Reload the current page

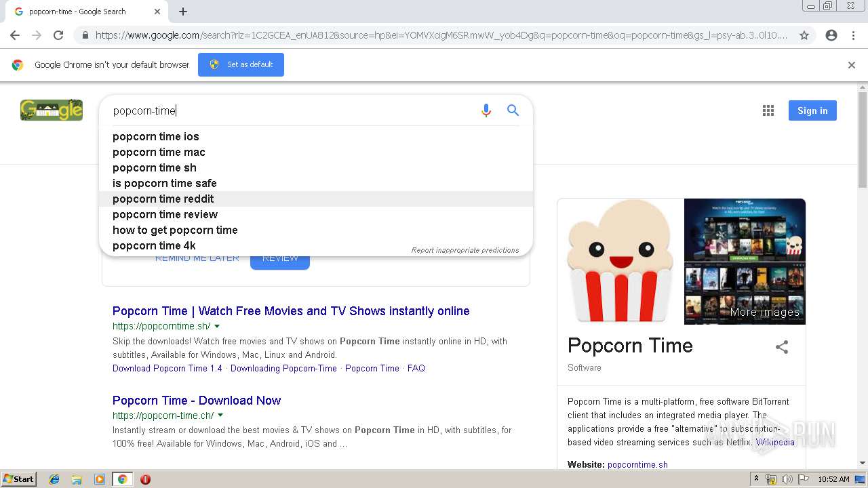coord(58,35)
